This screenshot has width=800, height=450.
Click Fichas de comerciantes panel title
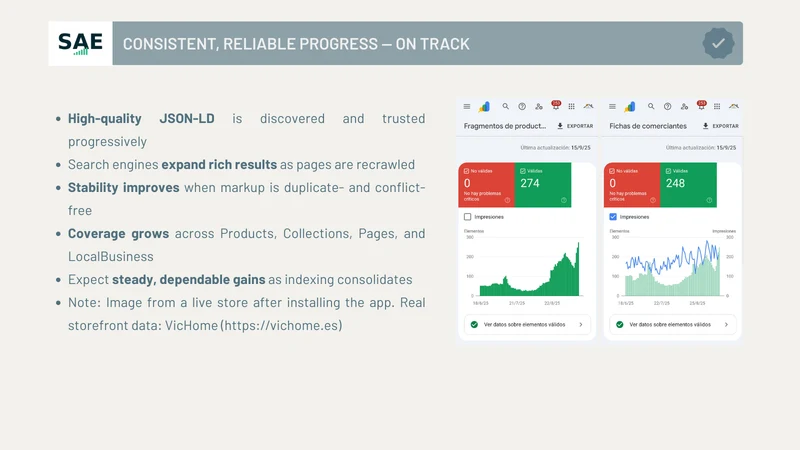tap(648, 126)
